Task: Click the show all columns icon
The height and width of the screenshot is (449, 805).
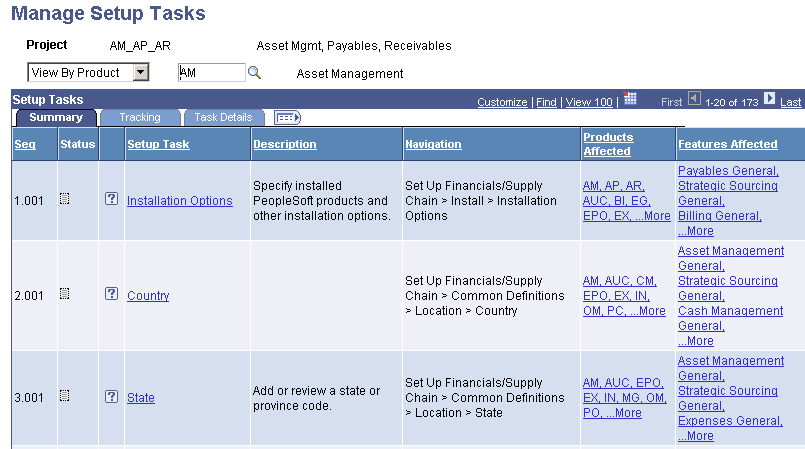Action: coord(287,118)
